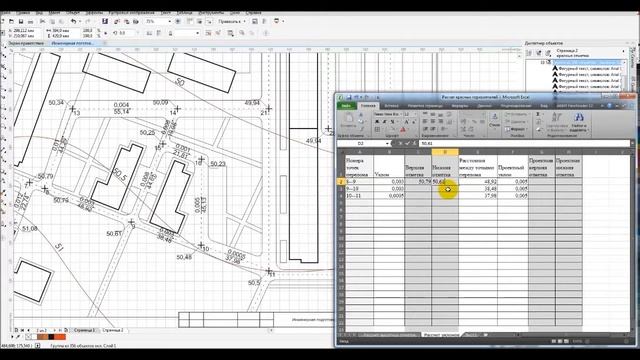Viewport: 640px width, 360px height.
Task: Select page tab Страница 2 in CorelDRAW
Action: coord(113,330)
